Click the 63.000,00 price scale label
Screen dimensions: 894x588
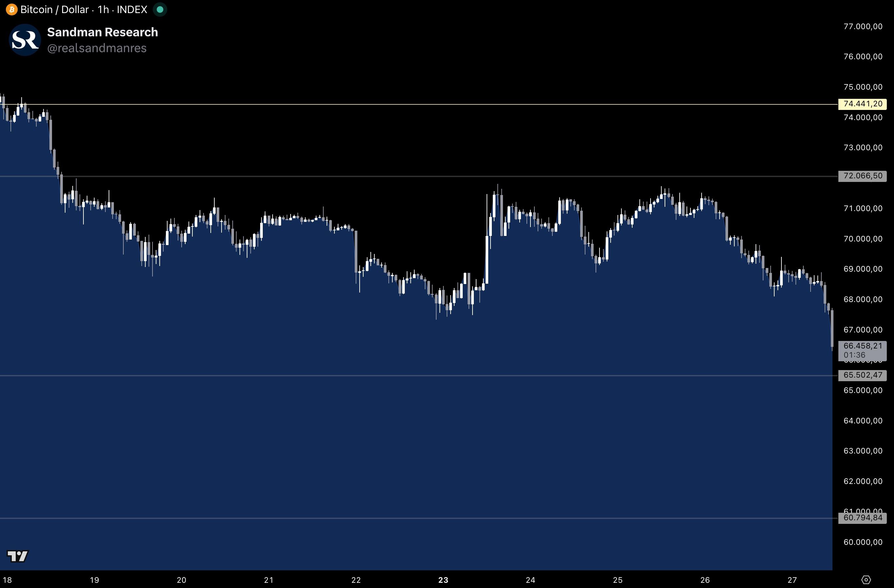(863, 451)
